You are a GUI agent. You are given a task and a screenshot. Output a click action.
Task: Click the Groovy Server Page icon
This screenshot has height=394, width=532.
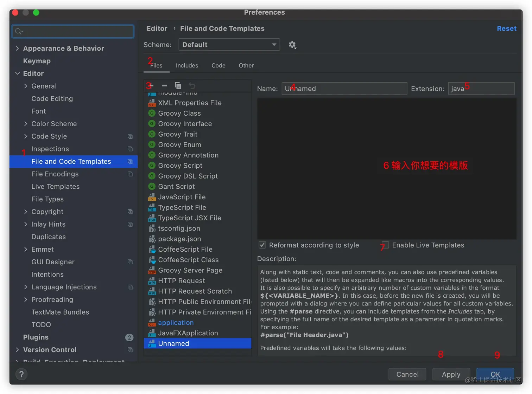coord(152,270)
